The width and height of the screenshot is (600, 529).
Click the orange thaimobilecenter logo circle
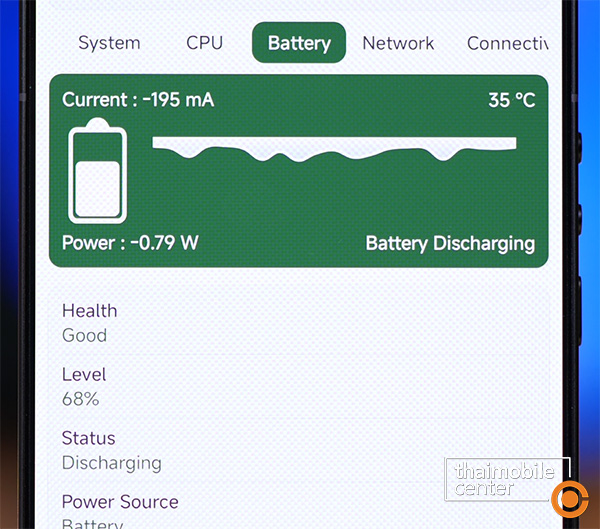570,500
